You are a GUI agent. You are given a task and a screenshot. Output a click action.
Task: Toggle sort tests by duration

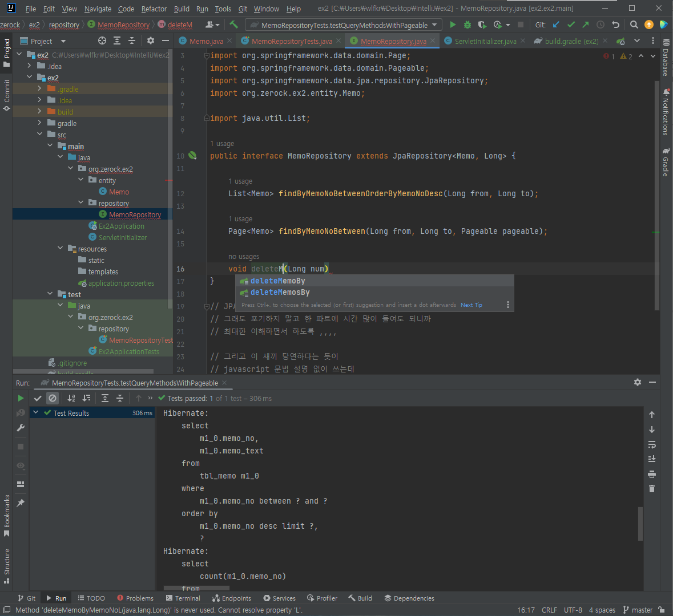click(86, 398)
